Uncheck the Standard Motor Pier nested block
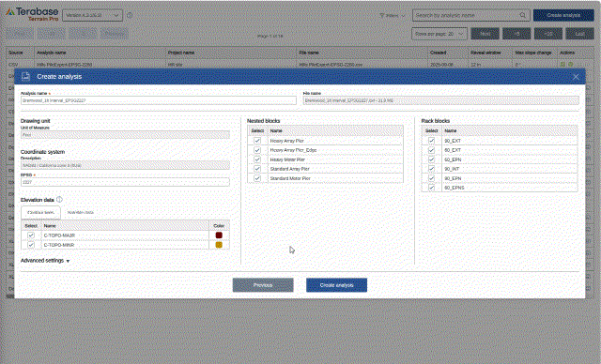This screenshot has width=601, height=364. coord(257,178)
